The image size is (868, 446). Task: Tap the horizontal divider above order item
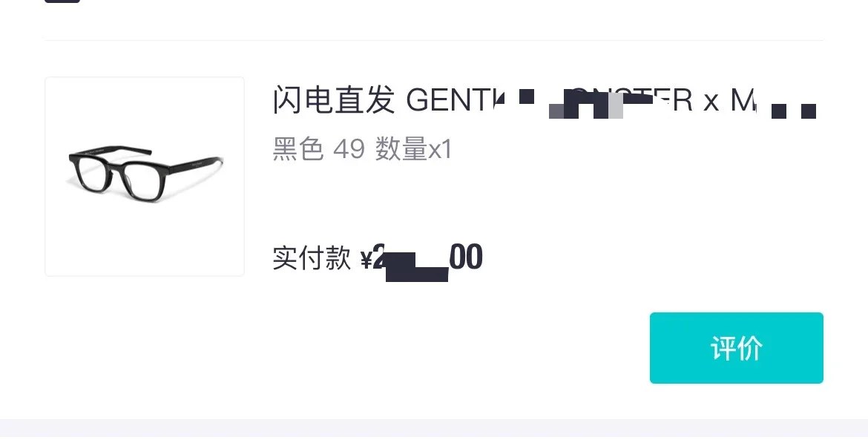point(434,40)
